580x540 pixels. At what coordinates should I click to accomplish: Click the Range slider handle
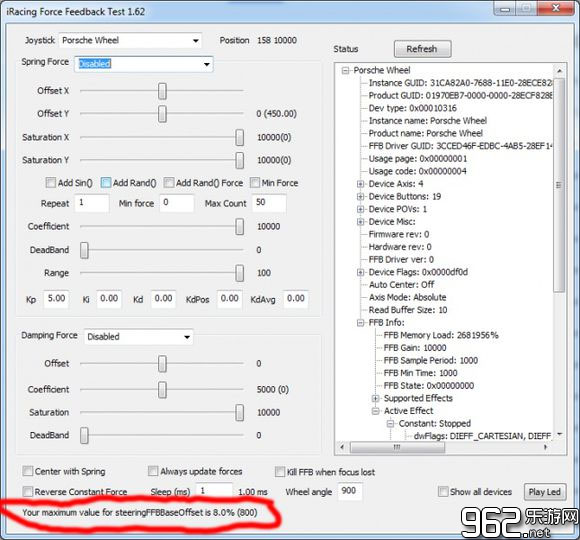coord(240,273)
